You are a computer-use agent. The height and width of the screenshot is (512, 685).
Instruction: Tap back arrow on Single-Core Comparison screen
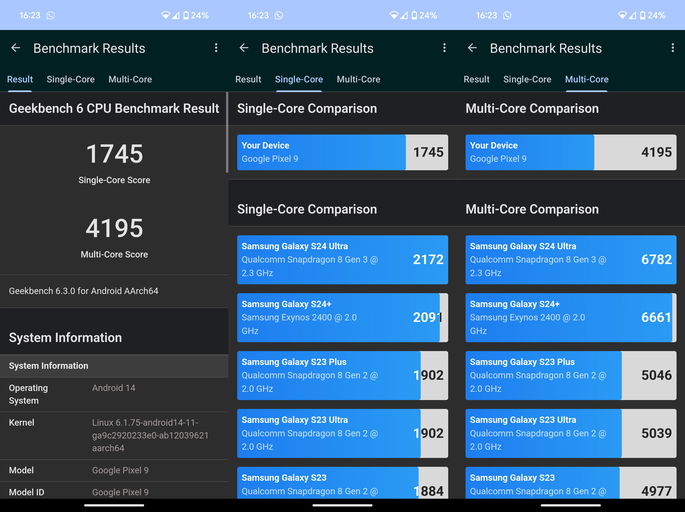click(x=243, y=48)
